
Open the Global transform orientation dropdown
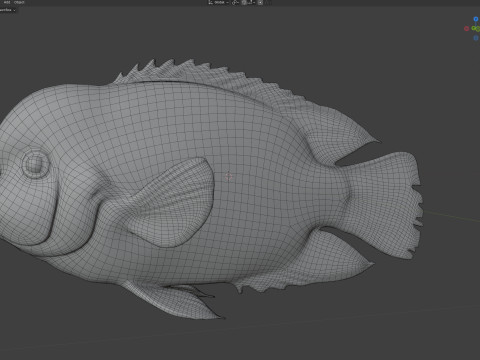tap(219, 2)
